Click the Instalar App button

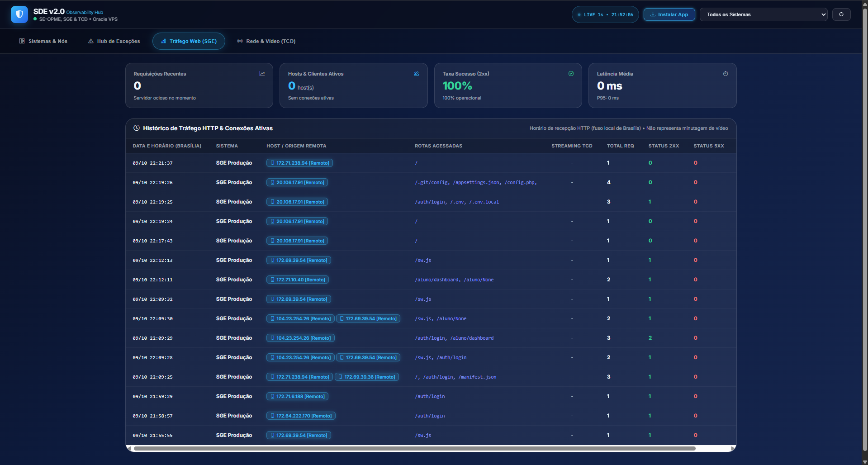coord(669,14)
